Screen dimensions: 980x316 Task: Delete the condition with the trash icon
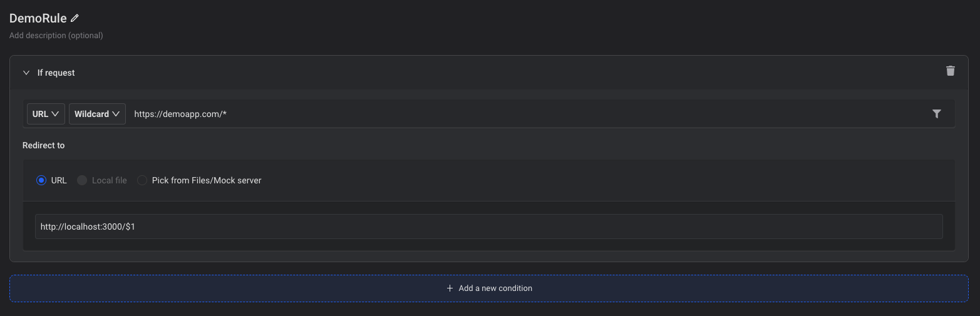[950, 71]
